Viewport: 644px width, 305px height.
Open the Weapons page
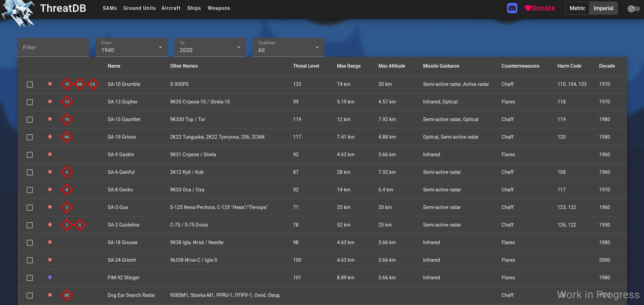coord(219,8)
